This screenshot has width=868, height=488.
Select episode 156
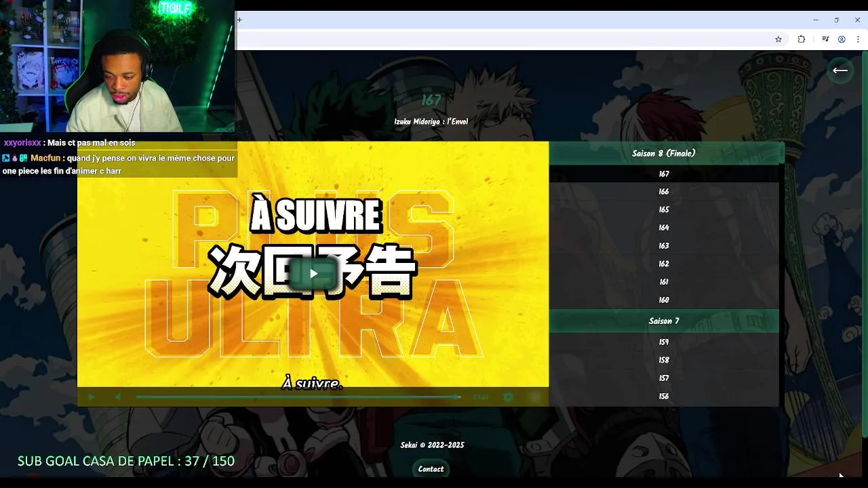coord(664,396)
